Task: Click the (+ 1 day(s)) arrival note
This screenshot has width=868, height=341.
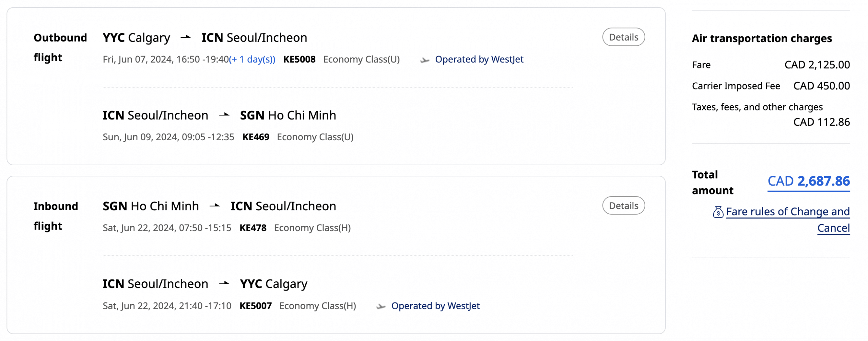Action: (x=252, y=60)
